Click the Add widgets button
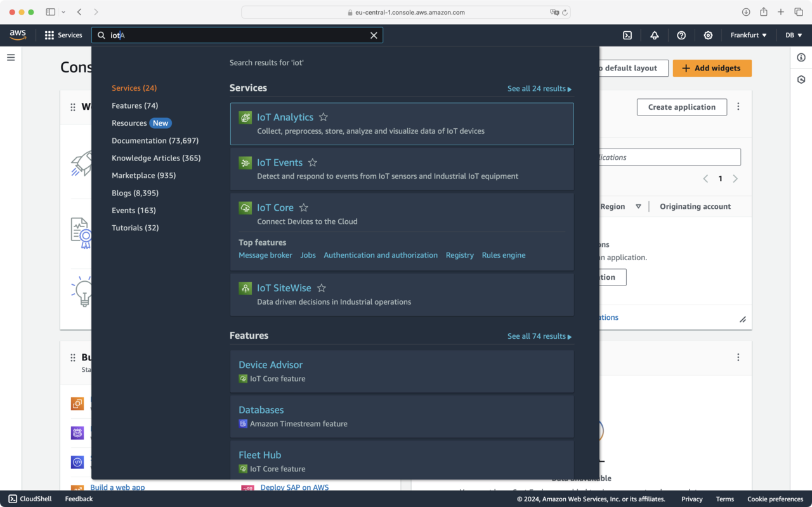The image size is (812, 507). click(x=712, y=69)
